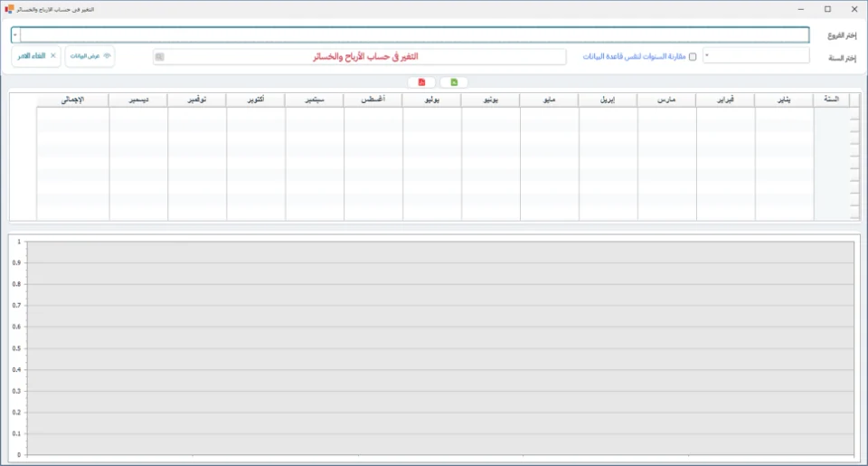Maximize the window
The width and height of the screenshot is (868, 466).
(x=827, y=9)
